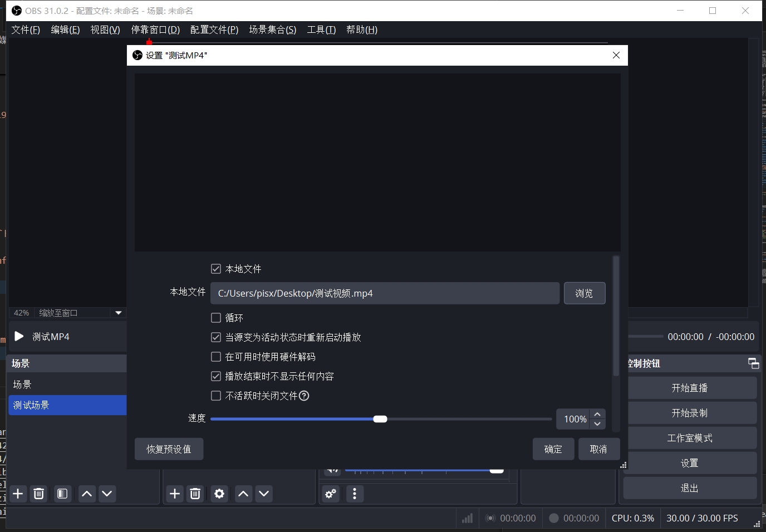766x532 pixels.
Task: Add a new source with plus icon
Action: click(x=175, y=494)
